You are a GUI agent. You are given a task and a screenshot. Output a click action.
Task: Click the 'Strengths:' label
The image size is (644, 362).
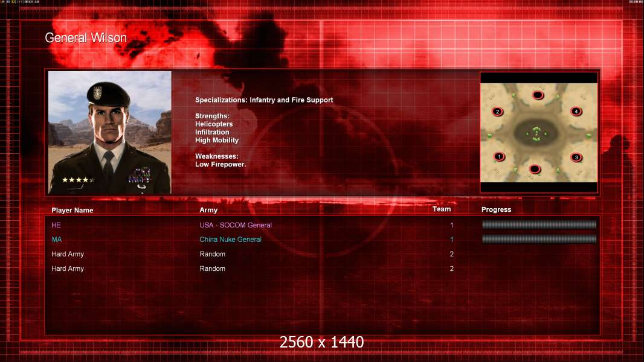[212, 116]
